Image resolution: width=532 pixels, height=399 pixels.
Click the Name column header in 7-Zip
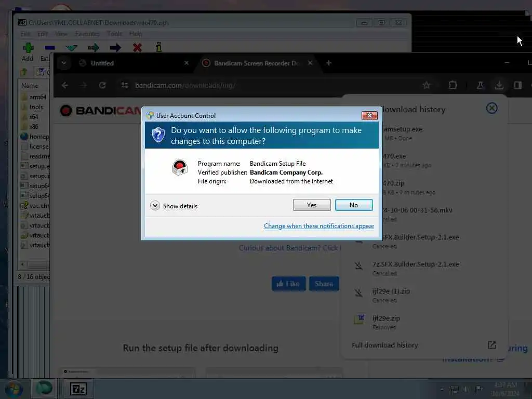click(x=30, y=86)
